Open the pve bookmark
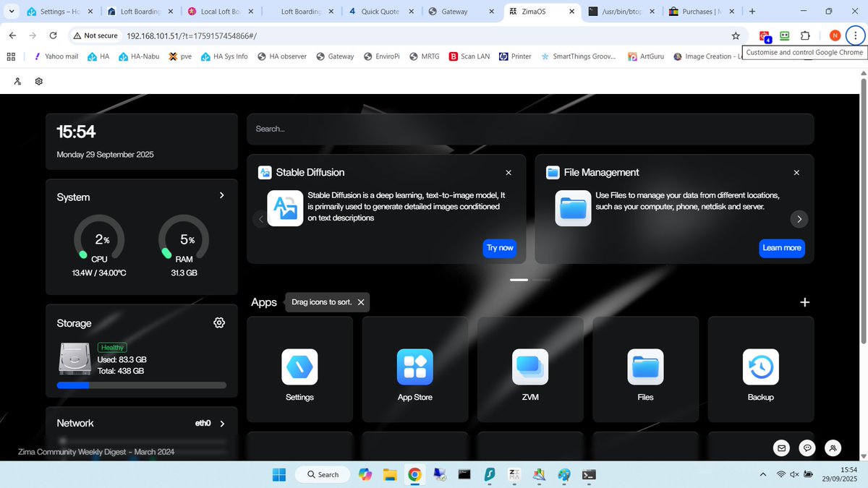 180,56
